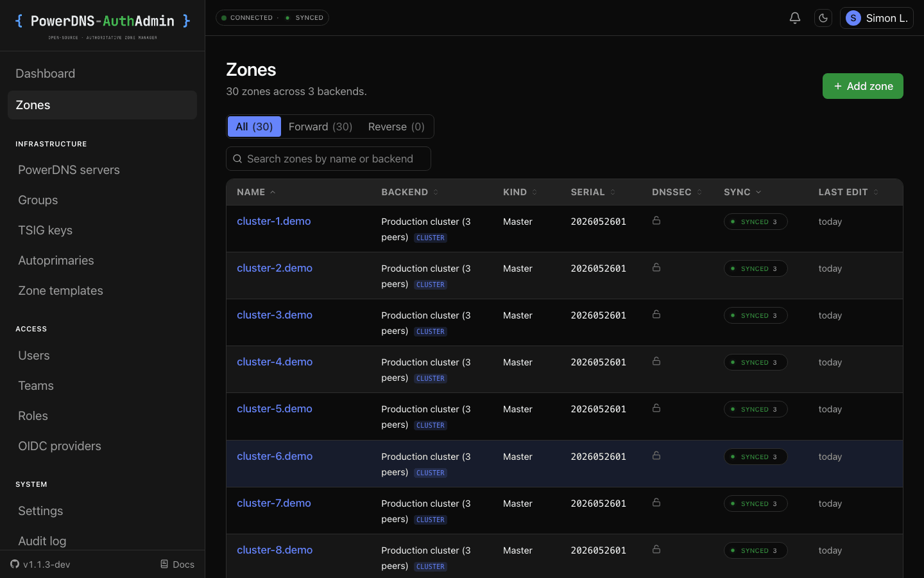This screenshot has width=924, height=578.
Task: Click CLUSTER tag in cluster-1.demo row
Action: 430,238
